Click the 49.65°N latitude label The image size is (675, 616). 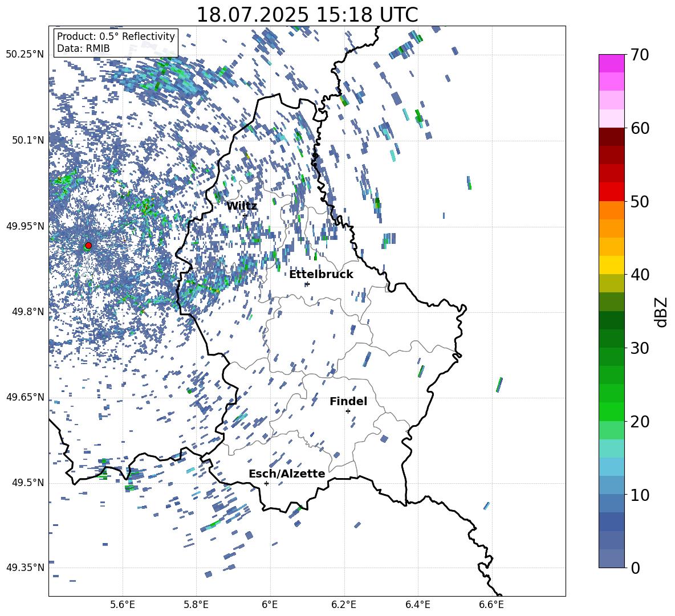coord(25,397)
